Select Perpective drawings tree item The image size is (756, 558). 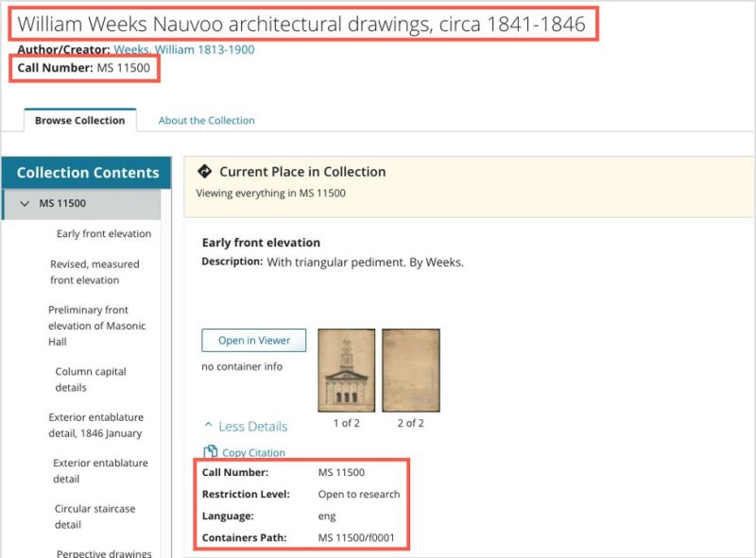(x=104, y=553)
